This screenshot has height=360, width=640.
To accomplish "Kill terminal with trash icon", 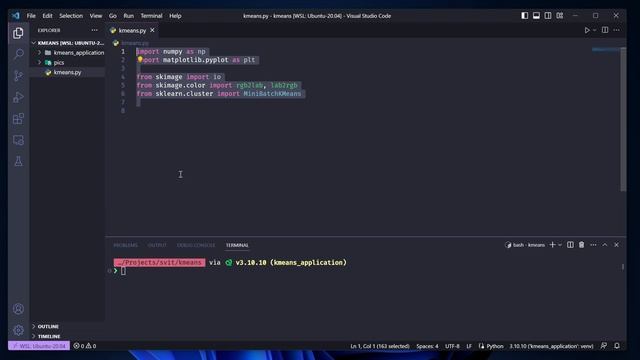I will pos(582,245).
